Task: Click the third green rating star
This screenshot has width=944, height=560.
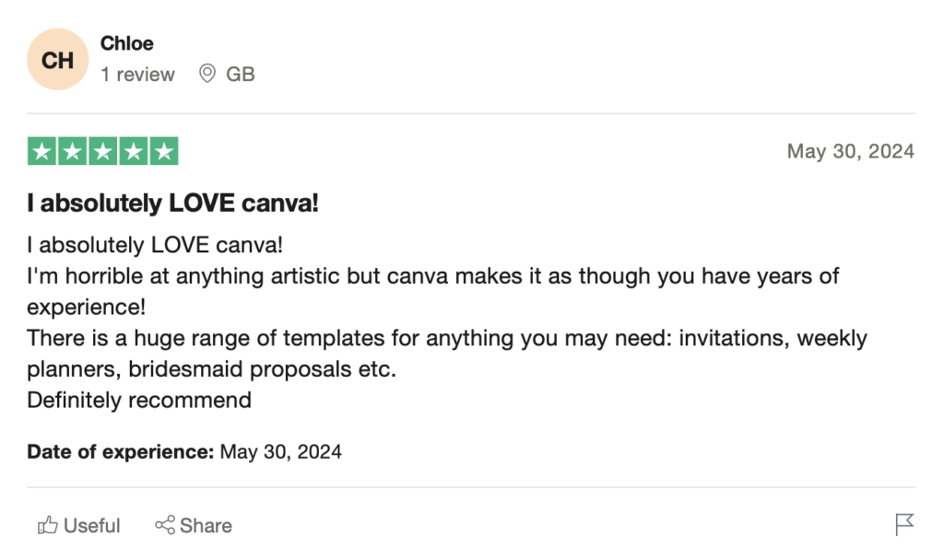Action: tap(102, 152)
